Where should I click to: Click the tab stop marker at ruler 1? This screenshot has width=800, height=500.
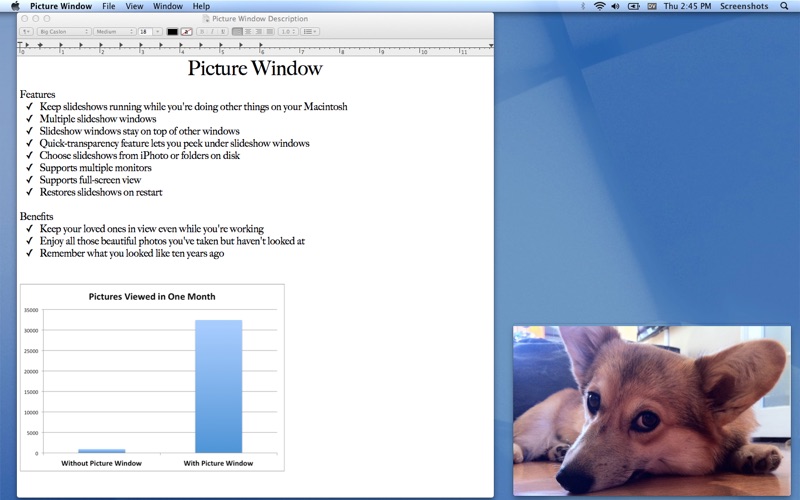point(61,45)
